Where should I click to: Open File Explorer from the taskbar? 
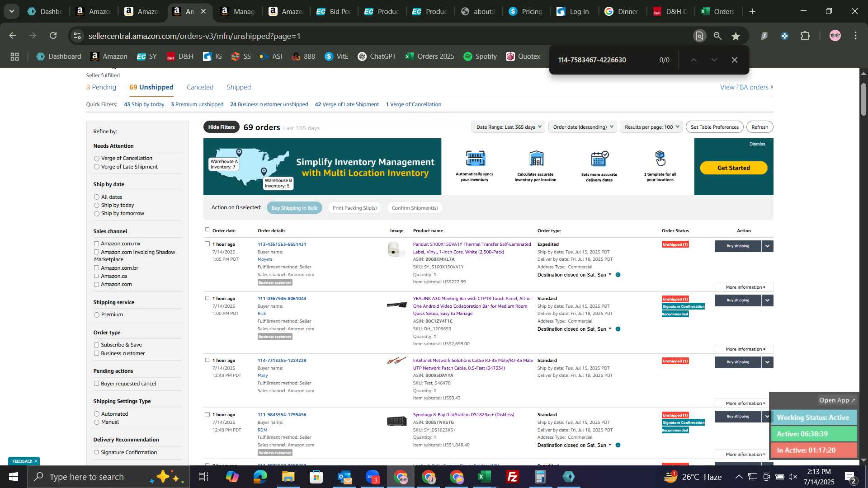288,477
